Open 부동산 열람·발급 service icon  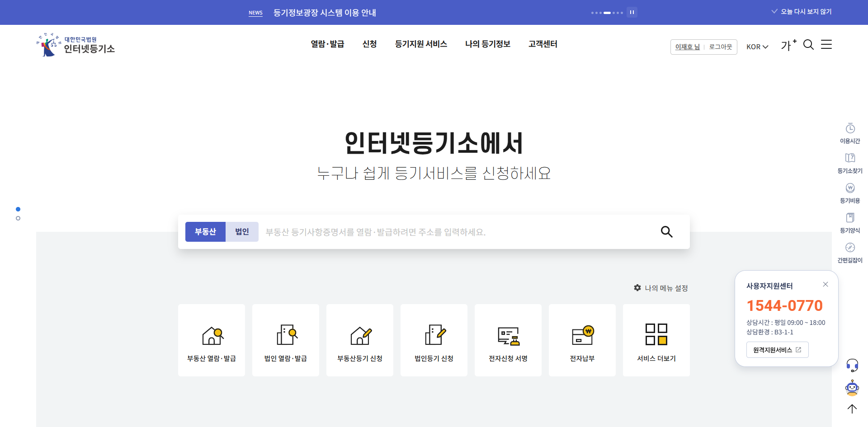pyautogui.click(x=211, y=340)
